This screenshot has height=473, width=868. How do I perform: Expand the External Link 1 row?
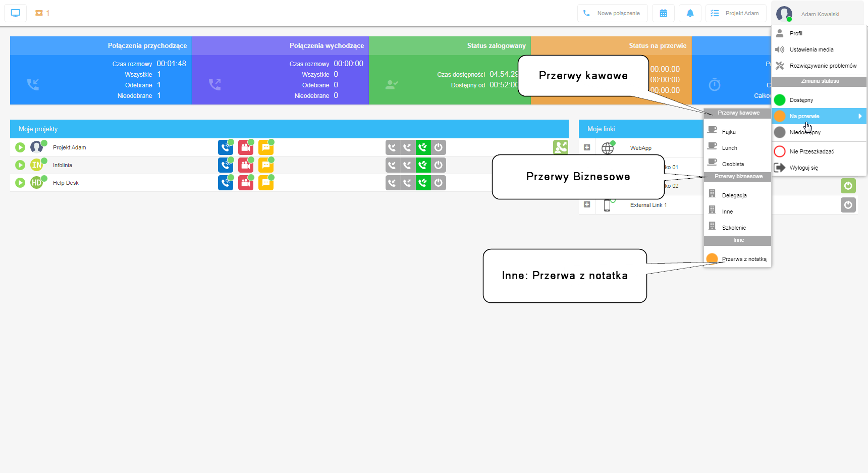tap(587, 204)
